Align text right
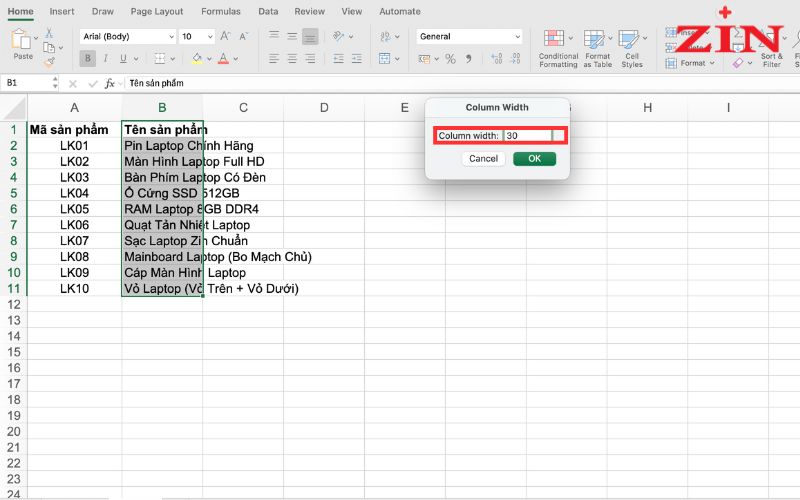The height and width of the screenshot is (500, 800). pos(310,59)
